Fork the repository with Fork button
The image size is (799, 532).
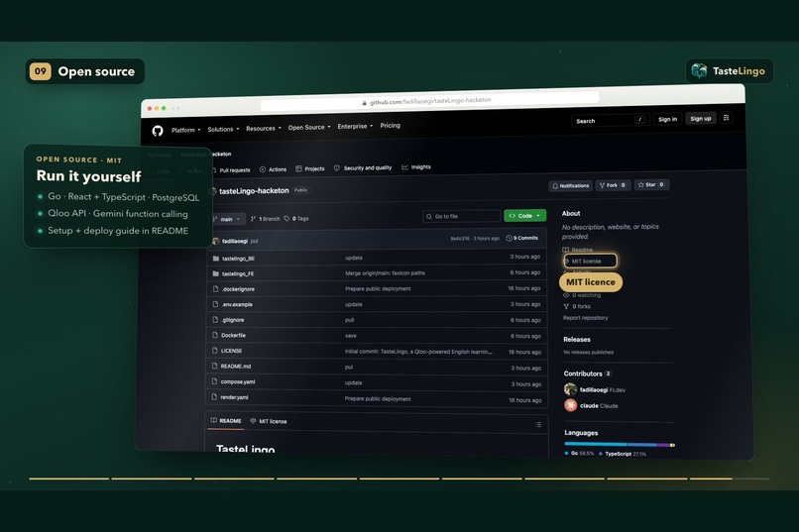click(x=613, y=185)
